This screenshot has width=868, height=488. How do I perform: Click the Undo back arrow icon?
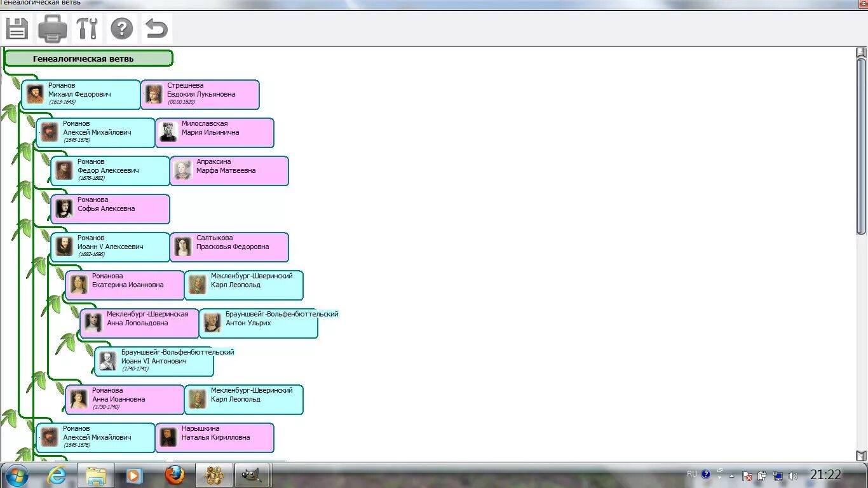pos(156,29)
